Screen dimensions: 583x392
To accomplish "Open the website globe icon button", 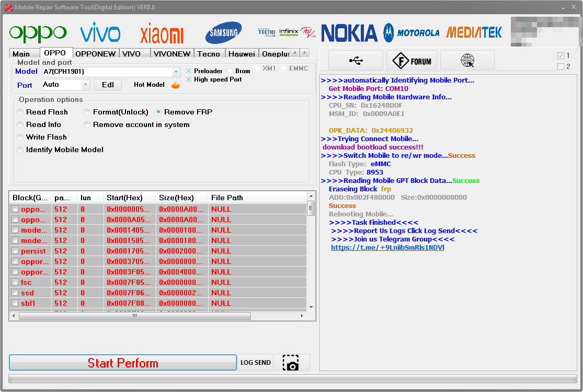I will coord(467,60).
